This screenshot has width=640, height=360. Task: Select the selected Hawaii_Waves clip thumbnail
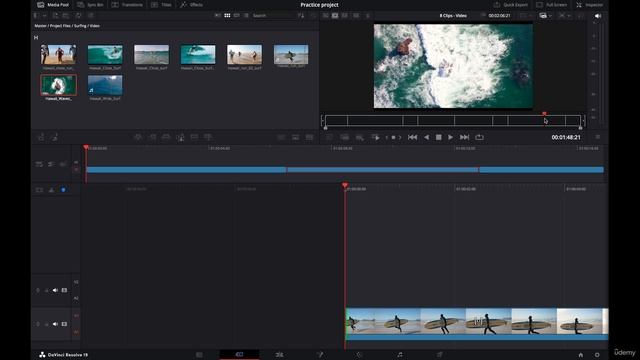pos(58,85)
